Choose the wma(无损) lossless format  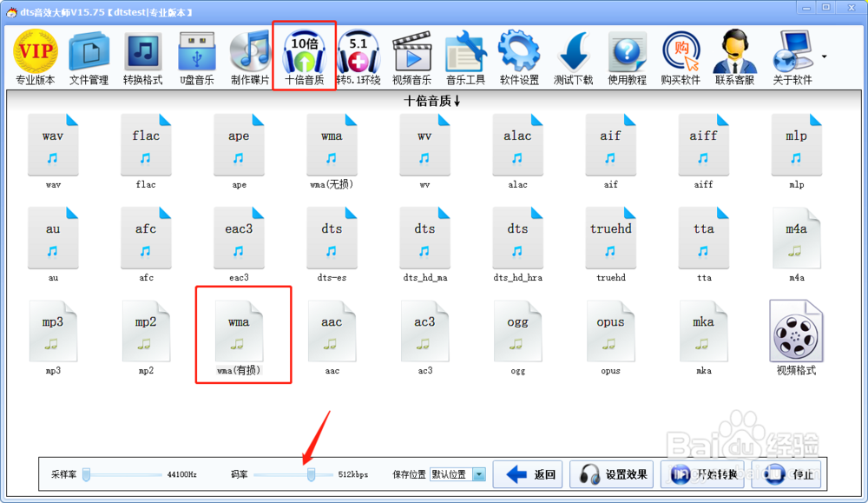[332, 151]
